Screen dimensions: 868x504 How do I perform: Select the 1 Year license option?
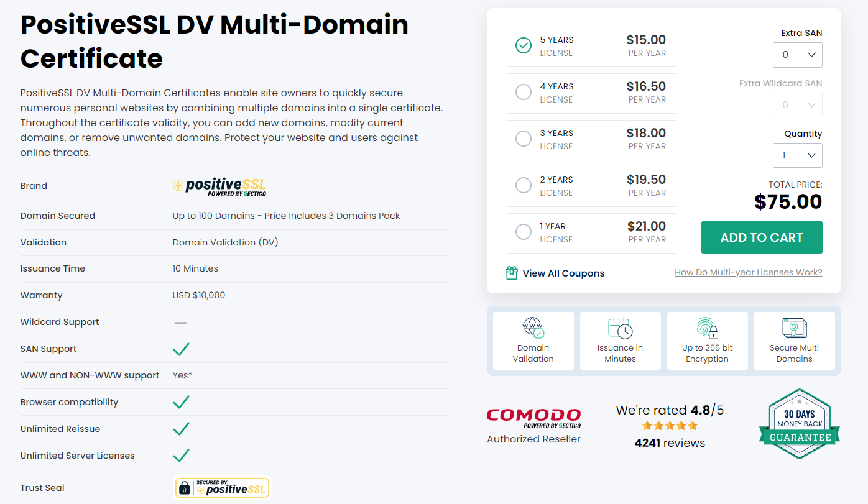click(591, 233)
